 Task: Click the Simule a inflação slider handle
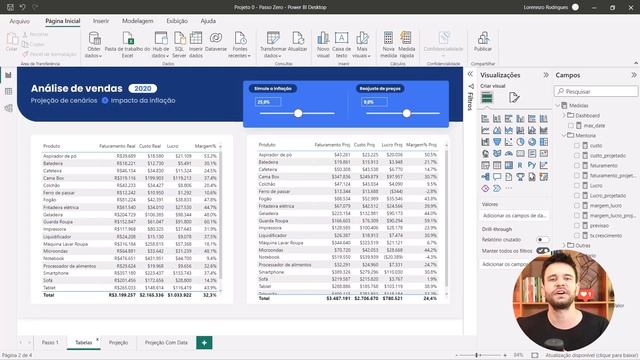point(298,113)
